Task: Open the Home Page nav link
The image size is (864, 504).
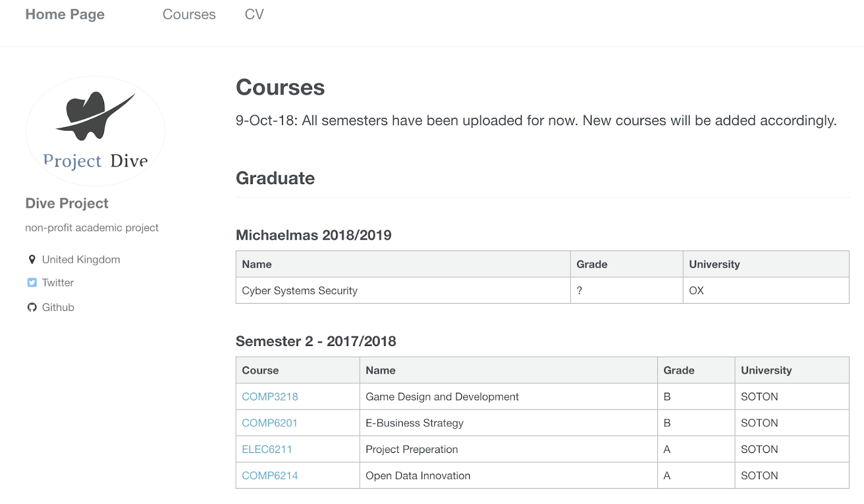Action: click(65, 15)
